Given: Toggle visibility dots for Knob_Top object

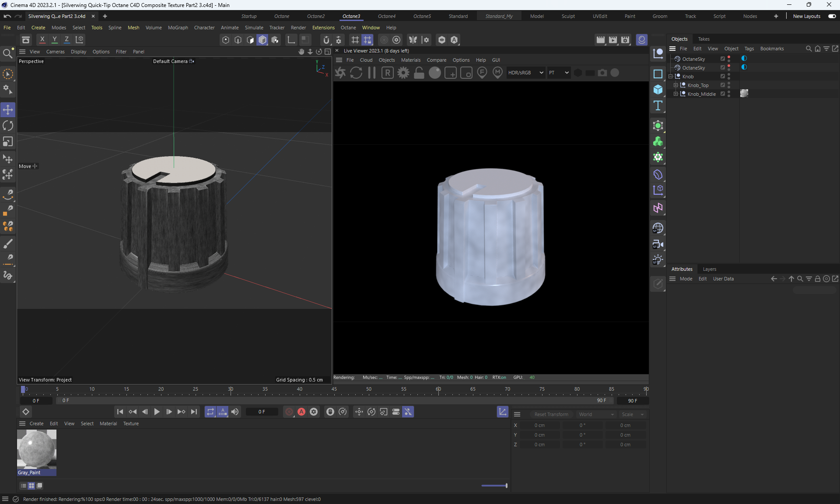Looking at the screenshot, I should pyautogui.click(x=729, y=85).
